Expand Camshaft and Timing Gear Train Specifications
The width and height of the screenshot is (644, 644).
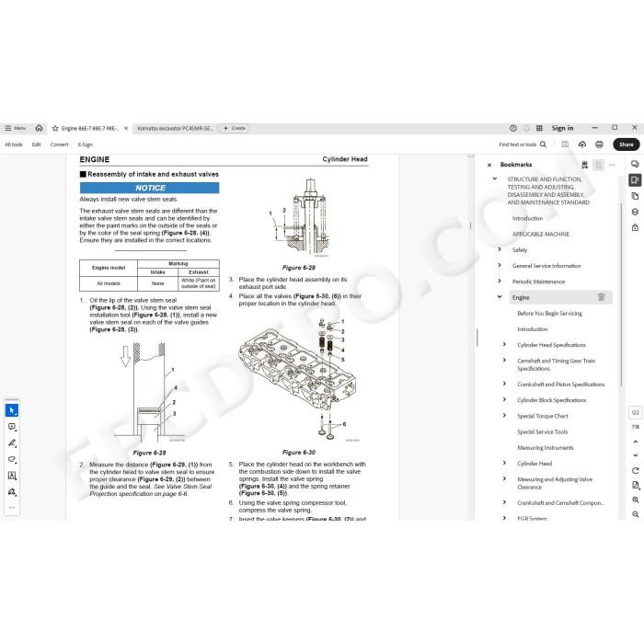504,361
